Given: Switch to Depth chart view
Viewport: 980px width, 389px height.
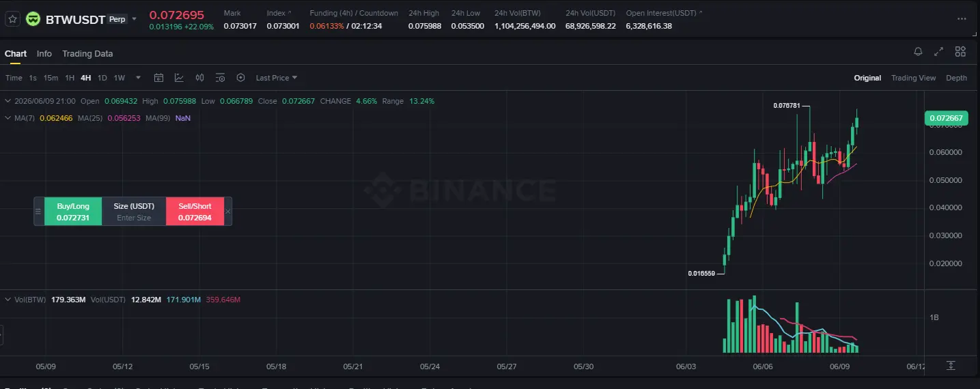Looking at the screenshot, I should click(x=956, y=78).
